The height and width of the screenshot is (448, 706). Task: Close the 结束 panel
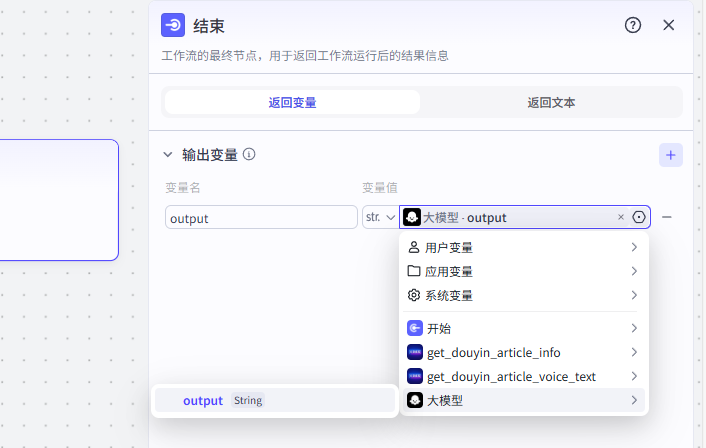click(669, 25)
